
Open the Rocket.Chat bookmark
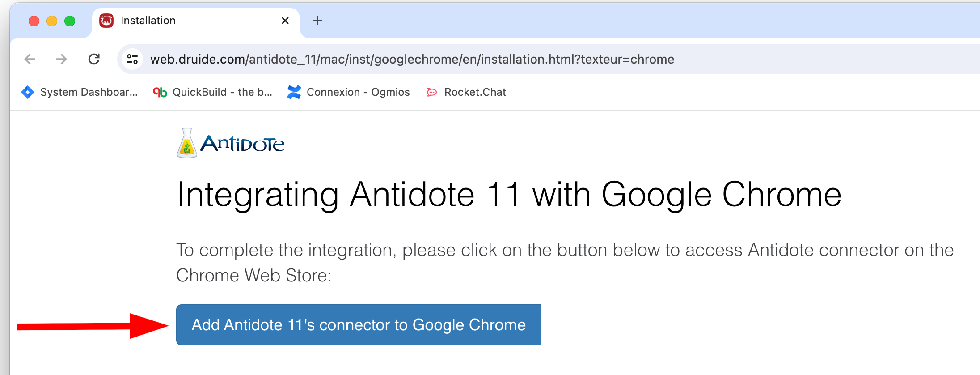pyautogui.click(x=475, y=92)
